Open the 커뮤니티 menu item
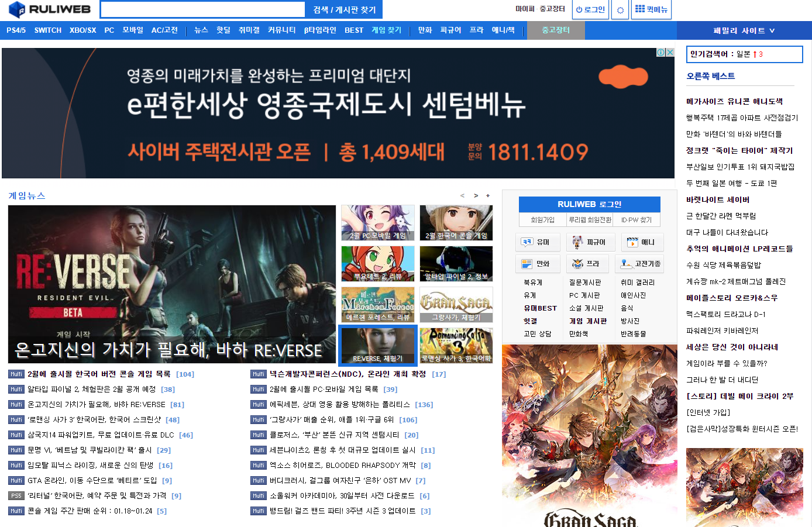The height and width of the screenshot is (527, 812). click(x=282, y=30)
